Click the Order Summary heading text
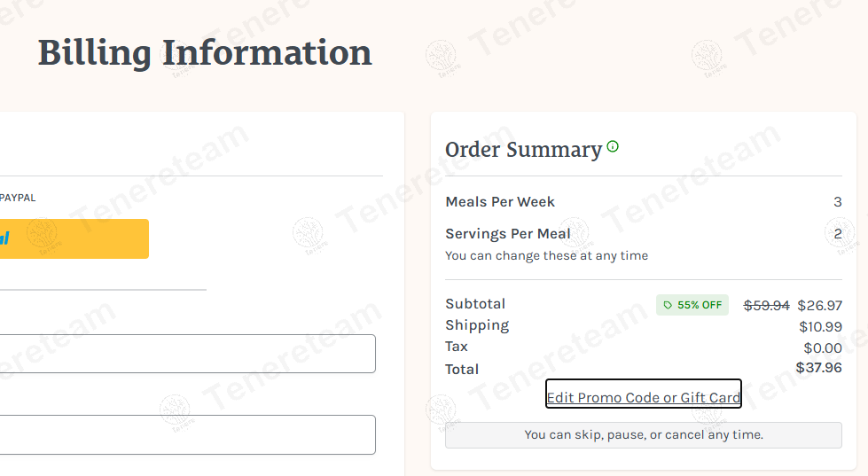 click(523, 150)
